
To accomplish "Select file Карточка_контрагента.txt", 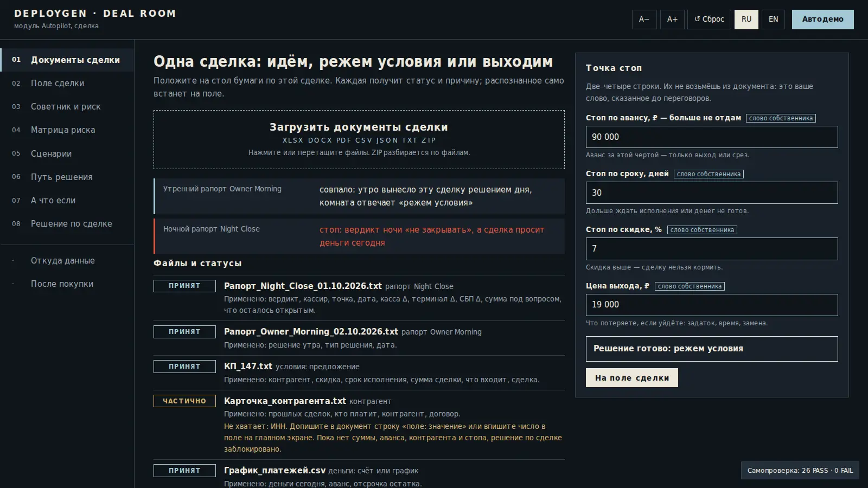I will point(285,401).
